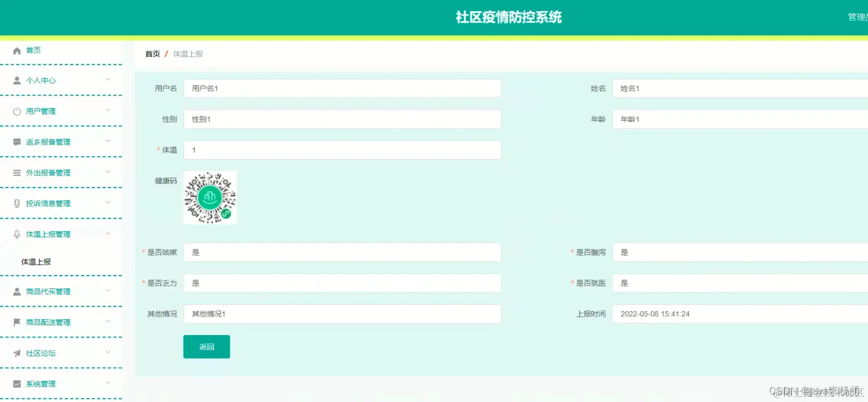Expand the 个人中心 chevron

(x=108, y=80)
